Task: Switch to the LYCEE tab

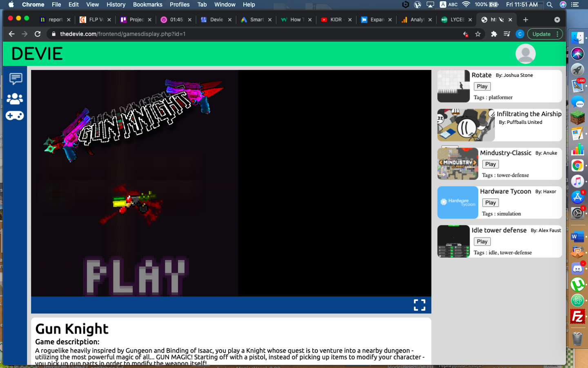Action: 457,20
